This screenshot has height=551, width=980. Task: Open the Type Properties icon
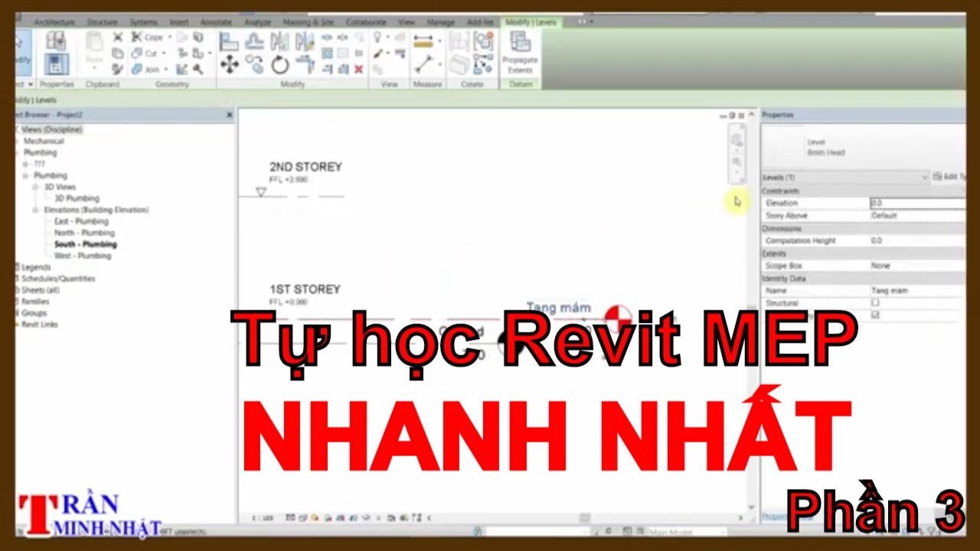tap(56, 41)
